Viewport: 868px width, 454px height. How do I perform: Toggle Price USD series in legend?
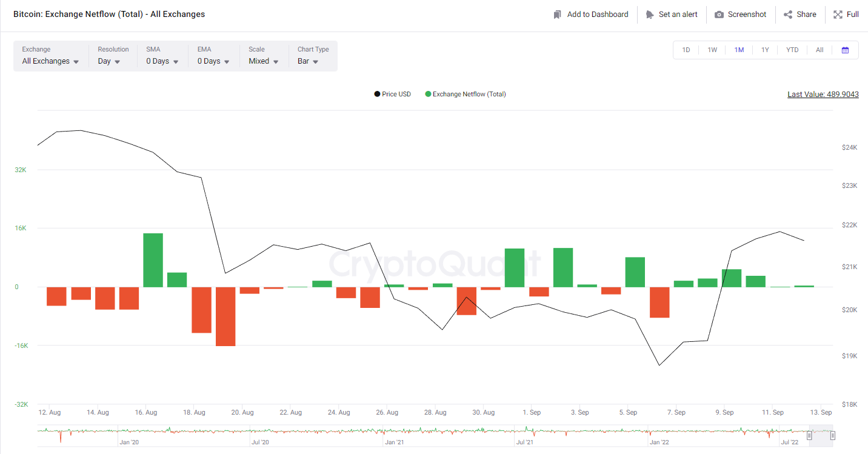tap(392, 94)
